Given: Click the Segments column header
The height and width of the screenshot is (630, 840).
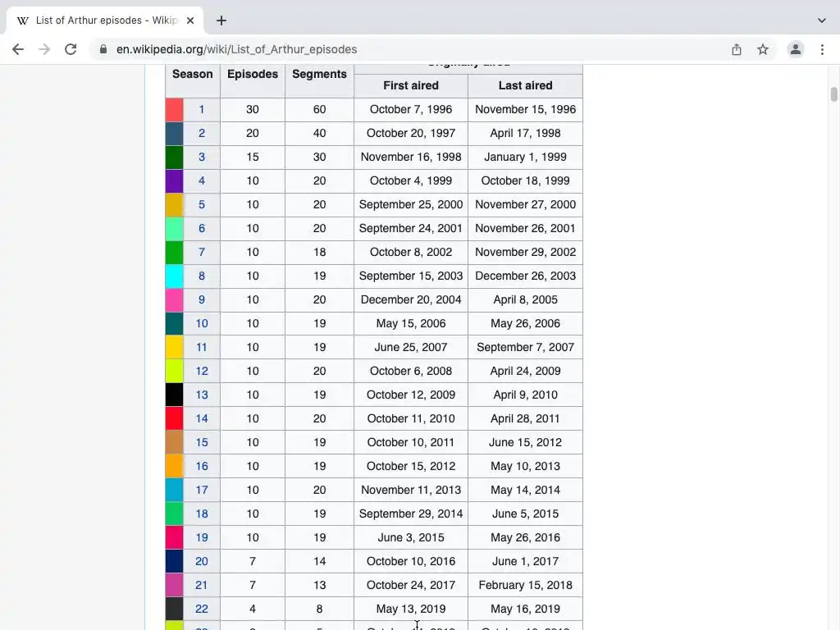Looking at the screenshot, I should coord(319,74).
